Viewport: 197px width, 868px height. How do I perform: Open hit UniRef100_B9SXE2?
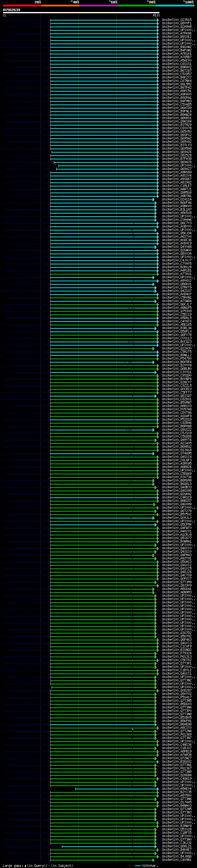pos(176,37)
